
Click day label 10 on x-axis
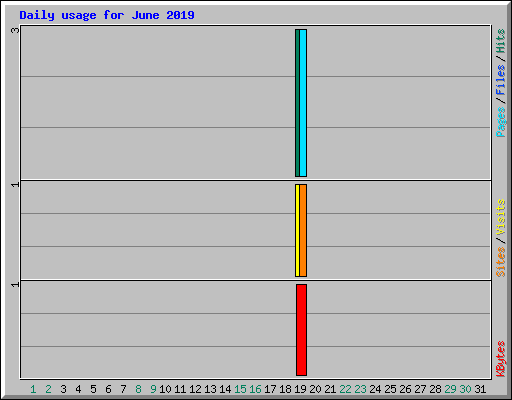[x=165, y=389]
